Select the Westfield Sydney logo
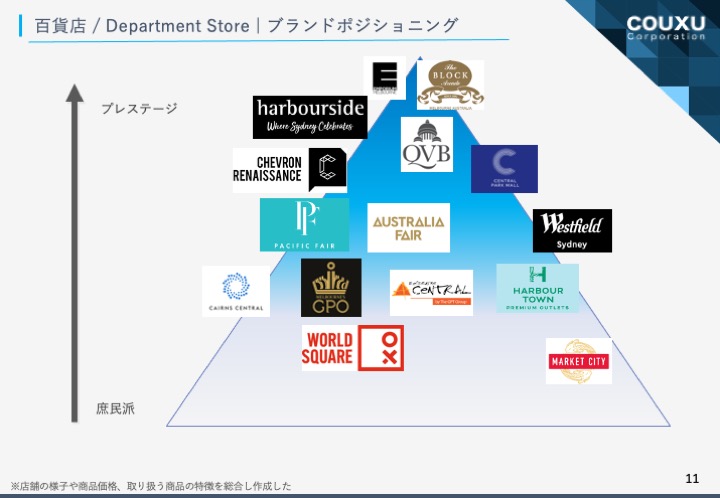Image resolution: width=720 pixels, height=498 pixels. pyautogui.click(x=572, y=231)
